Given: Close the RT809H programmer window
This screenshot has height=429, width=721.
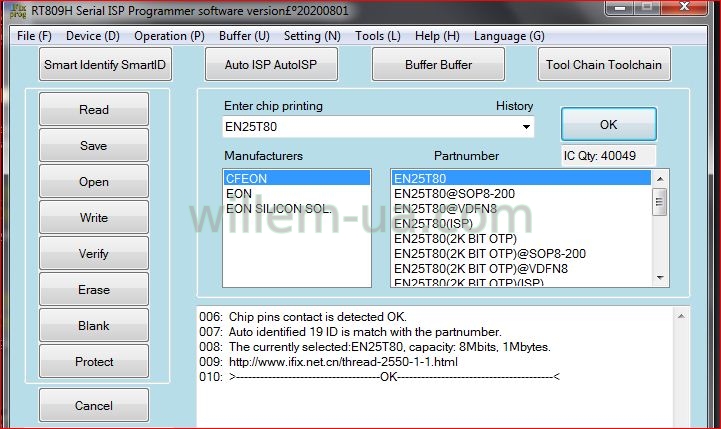Looking at the screenshot, I should pyautogui.click(x=684, y=7).
